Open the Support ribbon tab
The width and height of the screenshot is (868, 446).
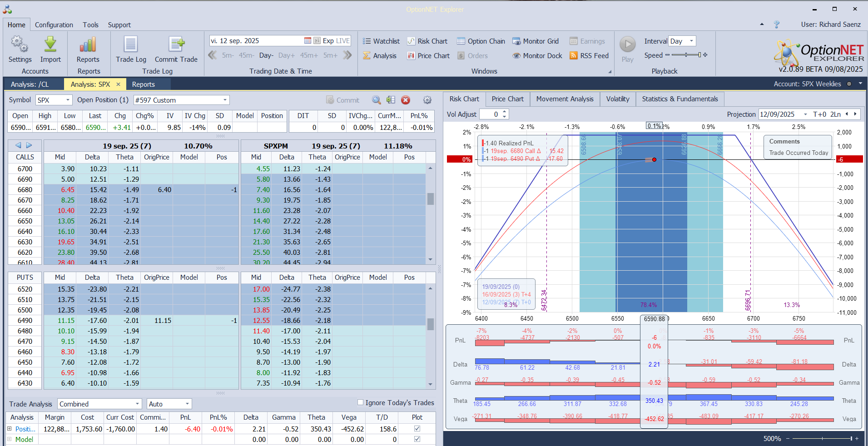pos(119,25)
